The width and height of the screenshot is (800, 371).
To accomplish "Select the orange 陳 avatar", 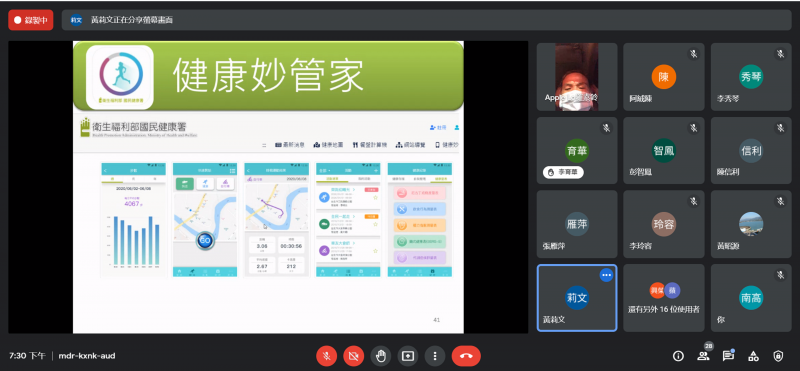I will click(664, 77).
